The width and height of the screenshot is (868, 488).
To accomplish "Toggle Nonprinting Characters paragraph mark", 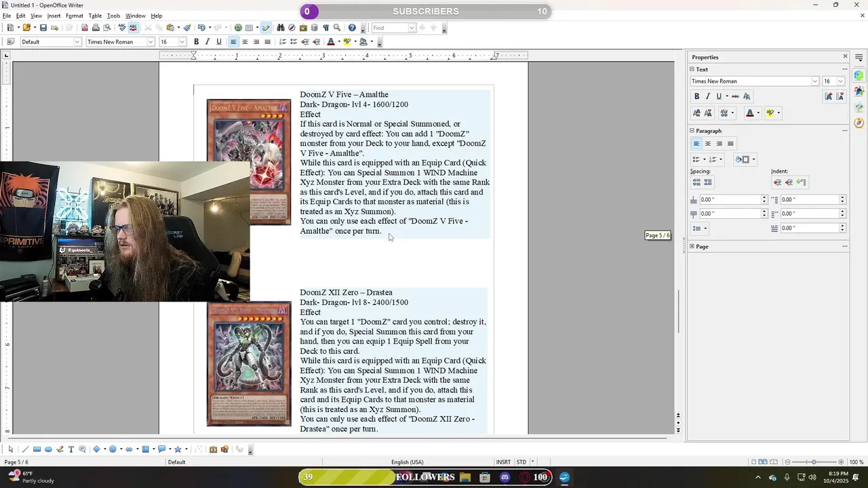I will click(325, 28).
